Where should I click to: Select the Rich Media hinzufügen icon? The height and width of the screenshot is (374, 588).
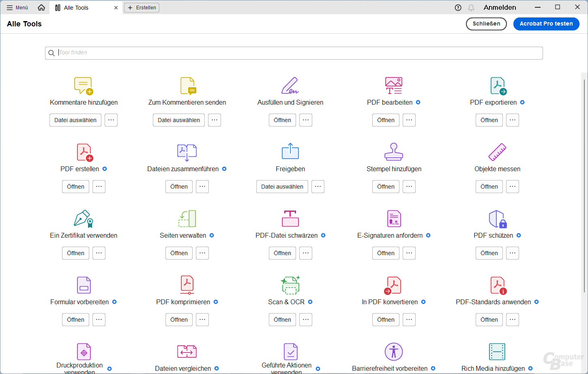coord(497,352)
